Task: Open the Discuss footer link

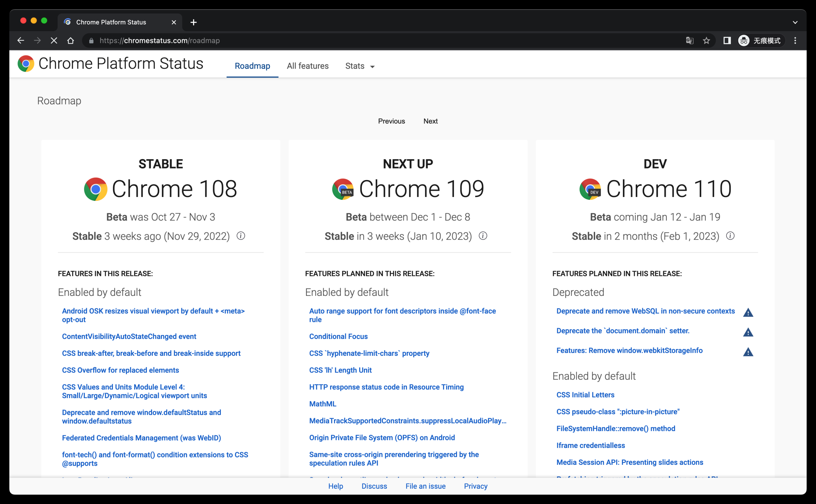Action: (x=374, y=486)
